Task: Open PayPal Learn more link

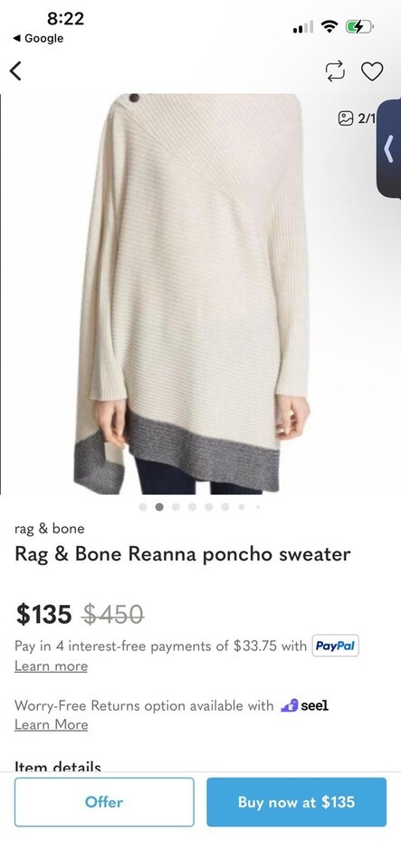Action: click(51, 666)
